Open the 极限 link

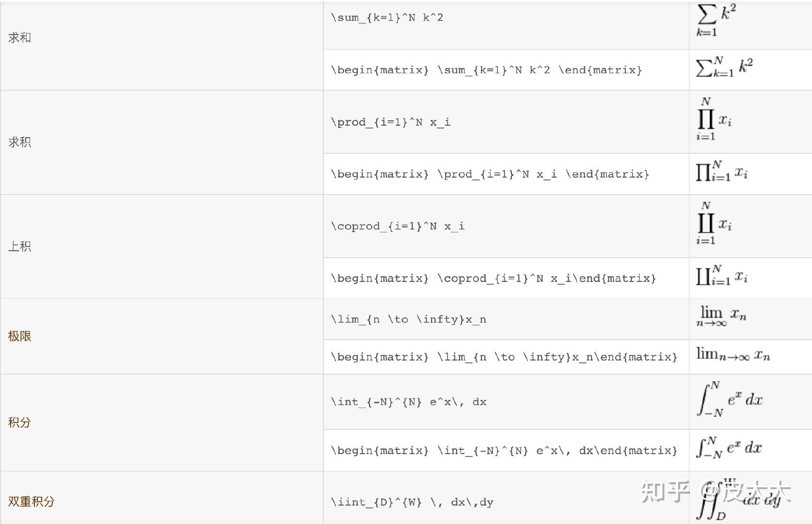click(x=19, y=336)
